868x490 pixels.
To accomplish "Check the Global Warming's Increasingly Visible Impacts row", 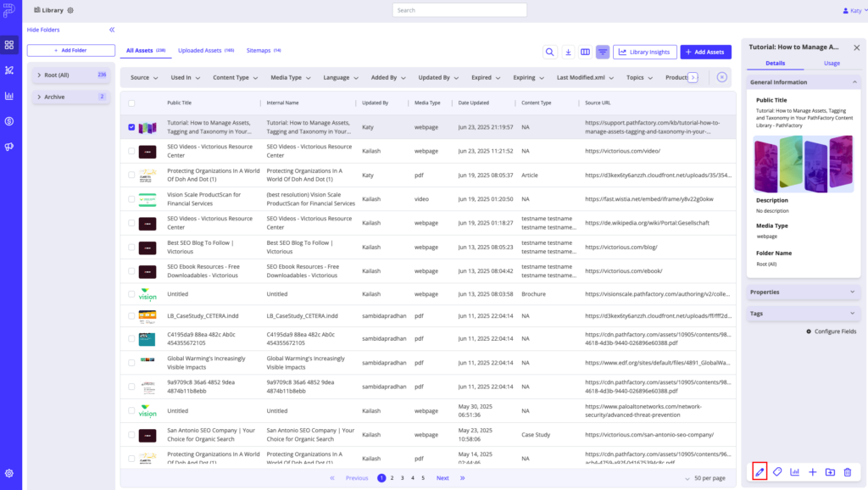I will [x=131, y=363].
